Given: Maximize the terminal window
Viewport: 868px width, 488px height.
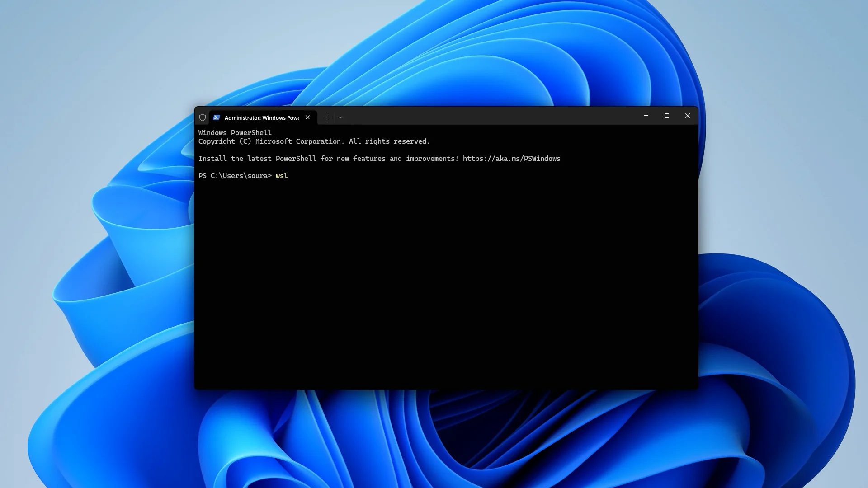Looking at the screenshot, I should [666, 116].
